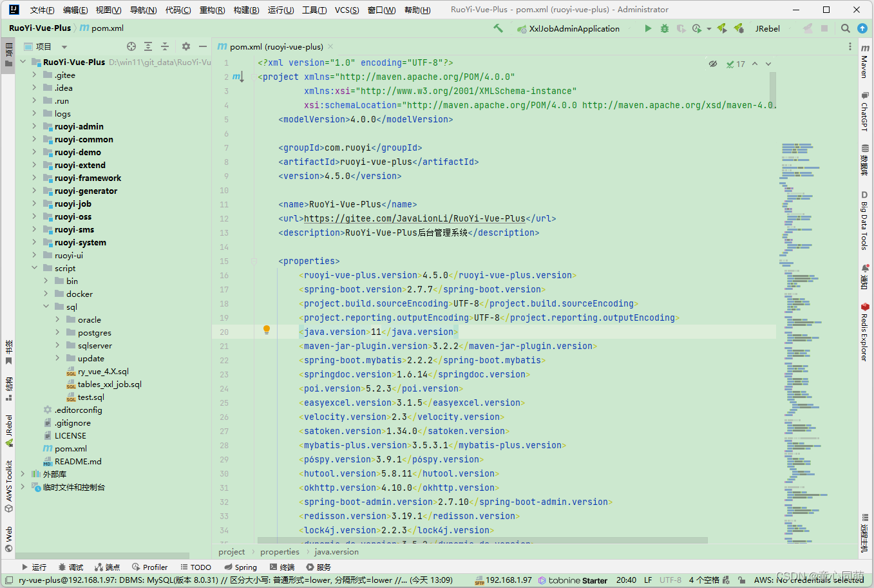
Task: Click the intention lightbulb on line 20
Action: tap(267, 330)
